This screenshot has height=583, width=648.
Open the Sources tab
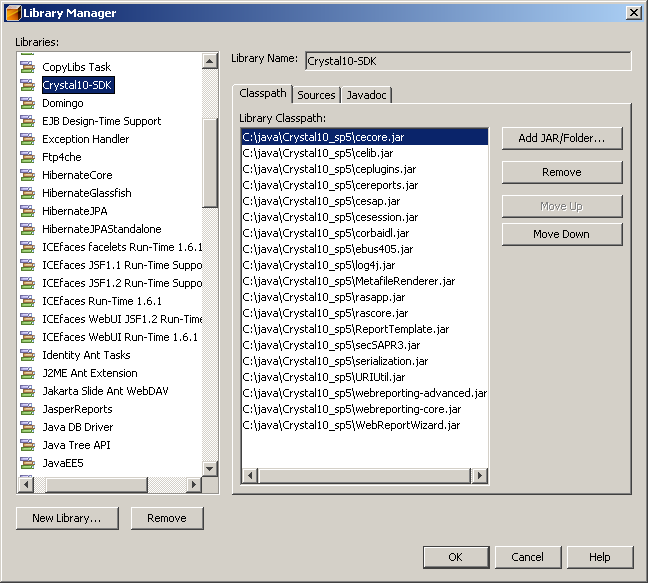tap(316, 95)
